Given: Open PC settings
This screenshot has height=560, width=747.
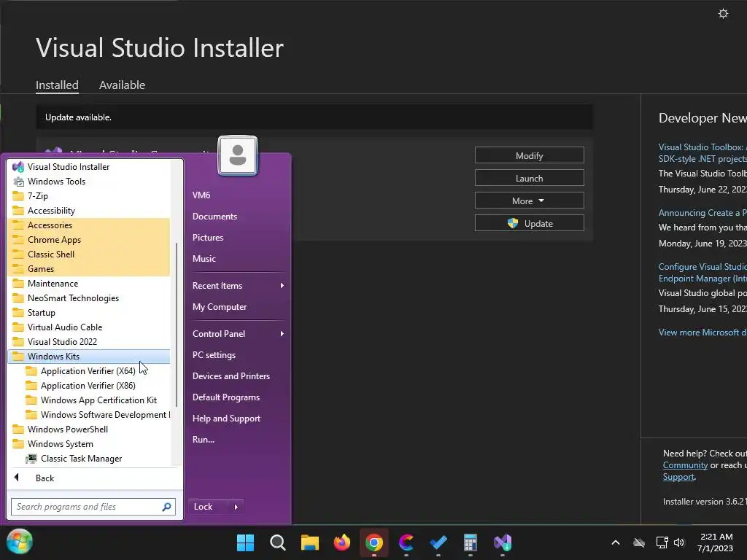Looking at the screenshot, I should point(214,355).
